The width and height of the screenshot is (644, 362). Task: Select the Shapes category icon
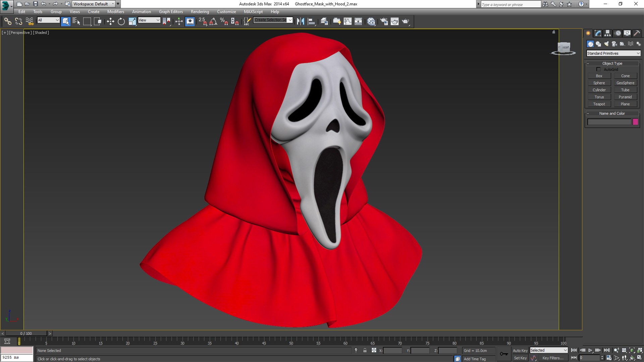coord(598,44)
